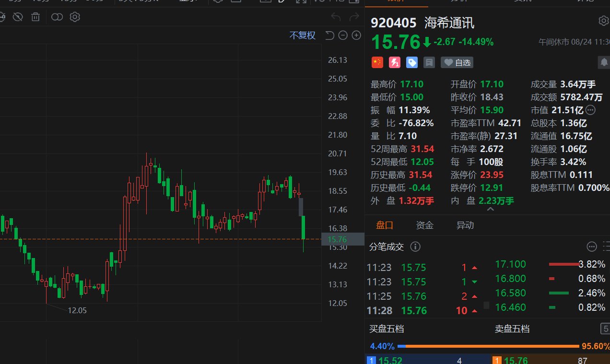This screenshot has width=610, height=364.
Task: Undo last chart action arrow
Action: pos(336,18)
